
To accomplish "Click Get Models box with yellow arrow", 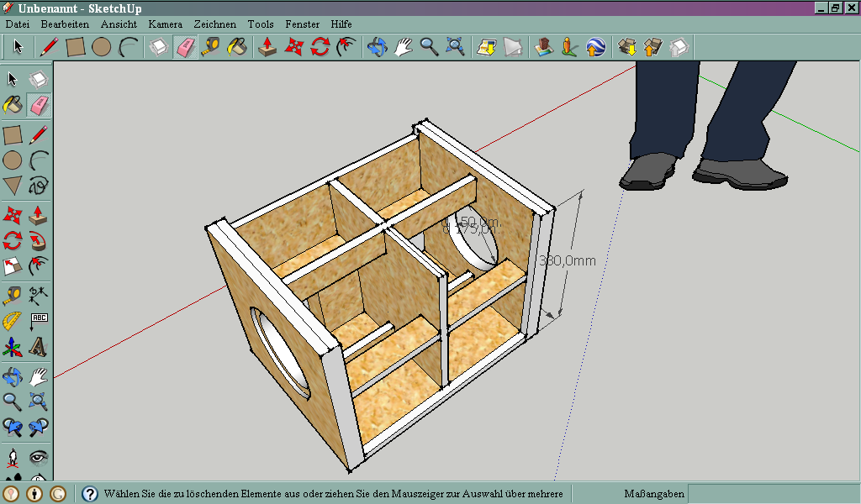I will click(x=627, y=47).
